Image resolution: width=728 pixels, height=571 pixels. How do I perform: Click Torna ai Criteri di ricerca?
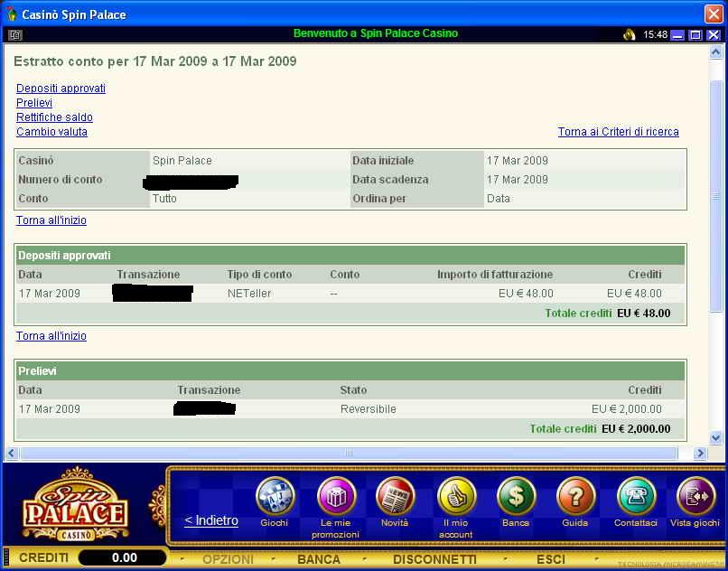[x=619, y=132]
